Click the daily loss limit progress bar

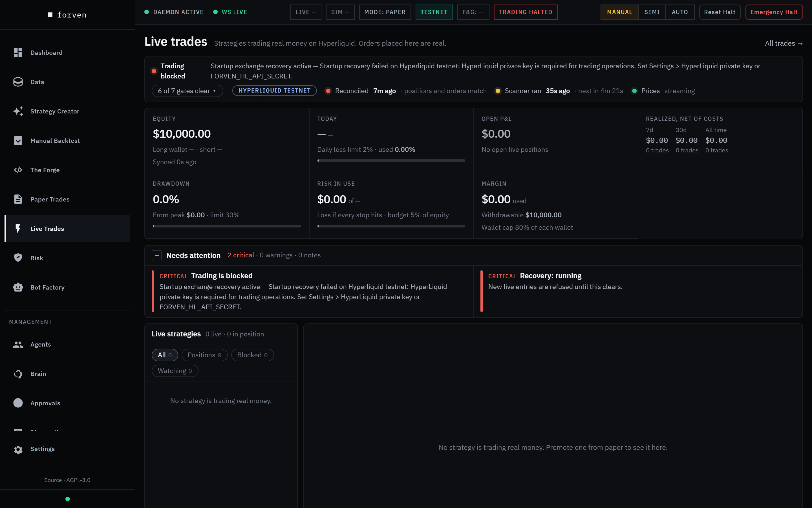pos(391,161)
